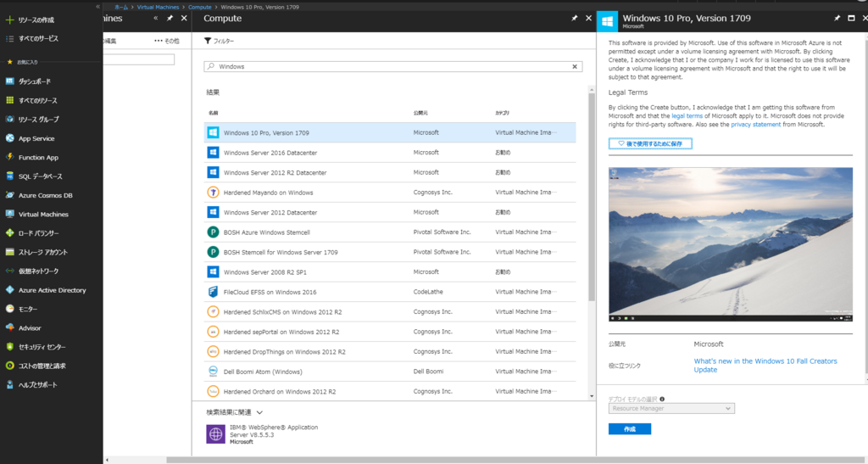Click the Virtual Machines blade search box

[139, 59]
